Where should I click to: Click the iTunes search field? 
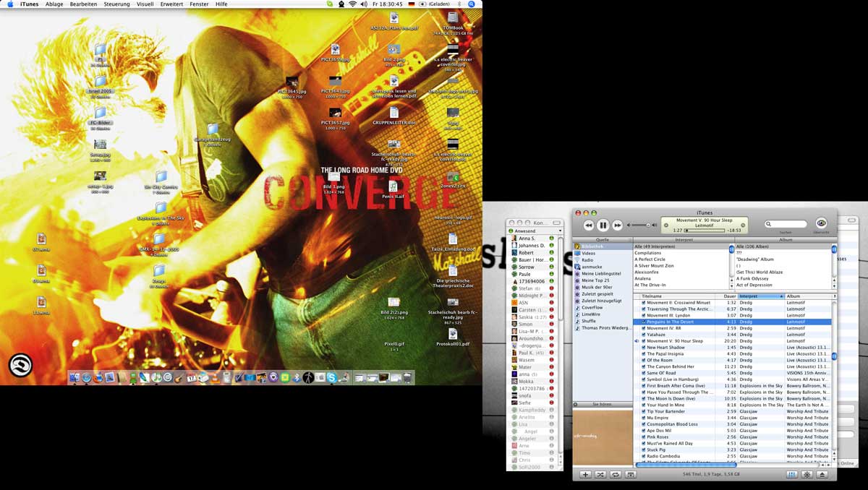pyautogui.click(x=786, y=224)
